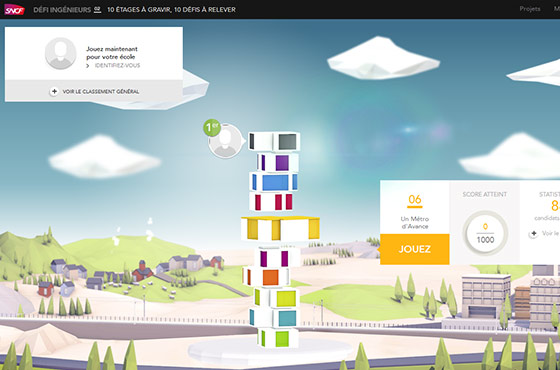
Task: Open the Identifiez-vous login link
Action: (118, 66)
